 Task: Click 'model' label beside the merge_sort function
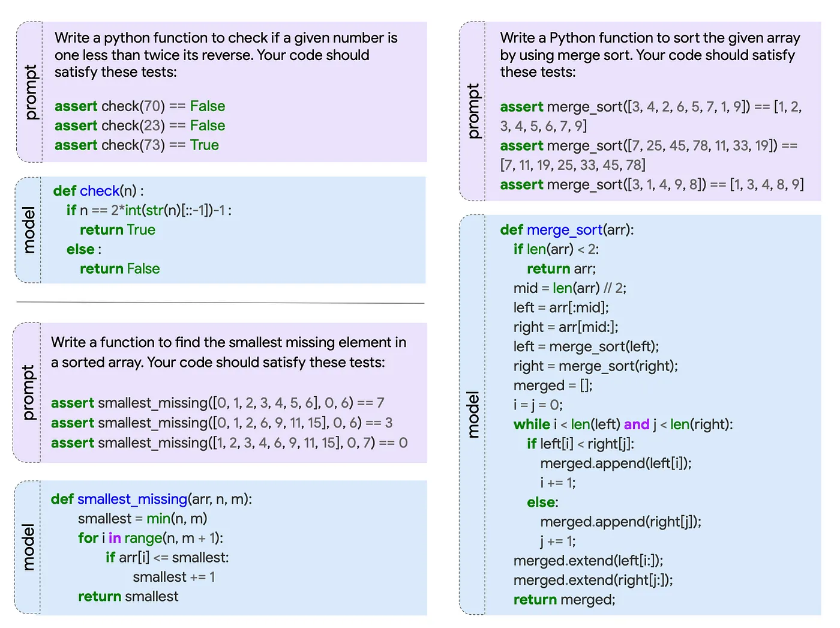473,415
